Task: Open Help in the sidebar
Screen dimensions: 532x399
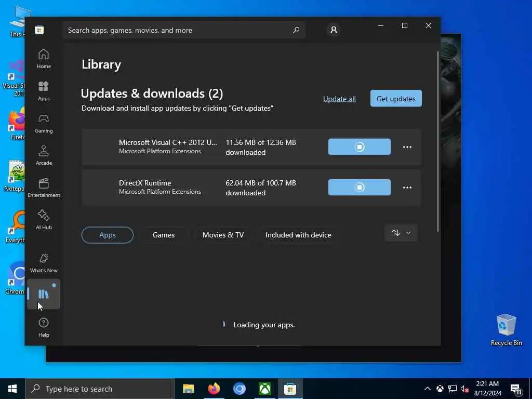Action: click(44, 327)
